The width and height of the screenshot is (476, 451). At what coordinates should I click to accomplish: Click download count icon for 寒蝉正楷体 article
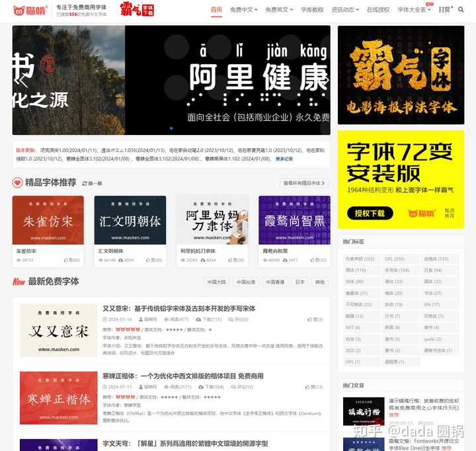point(201,387)
